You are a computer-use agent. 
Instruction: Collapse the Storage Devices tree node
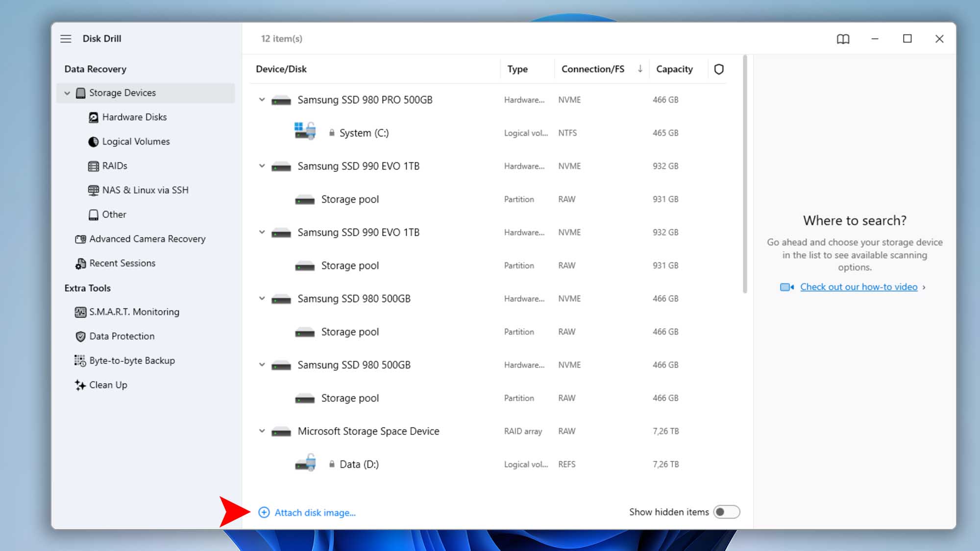point(67,93)
